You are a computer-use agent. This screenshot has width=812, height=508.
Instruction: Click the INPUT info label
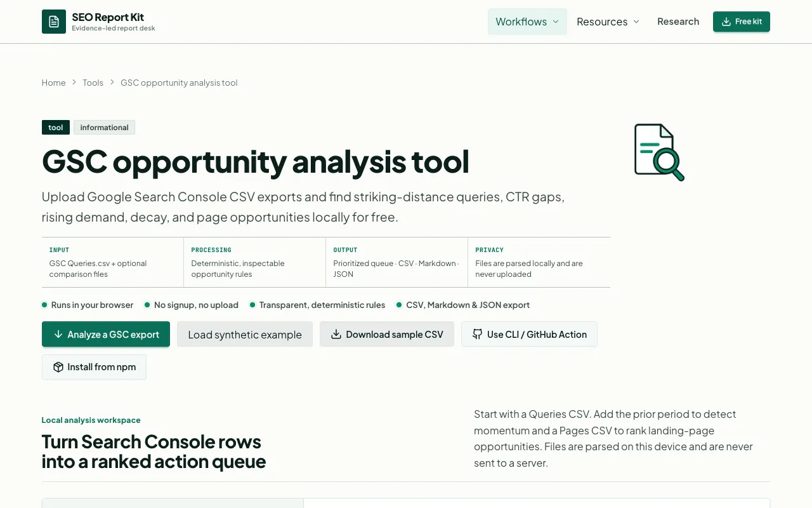tap(60, 250)
